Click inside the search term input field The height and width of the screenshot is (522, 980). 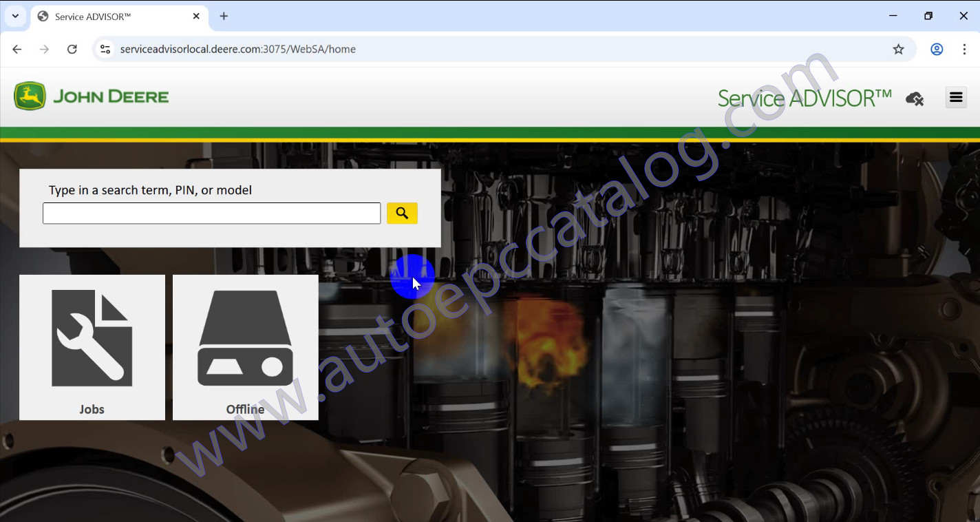[211, 213]
